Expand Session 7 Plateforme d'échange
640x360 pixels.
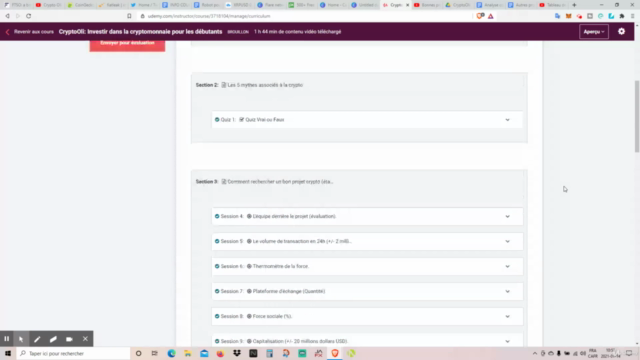[507, 291]
